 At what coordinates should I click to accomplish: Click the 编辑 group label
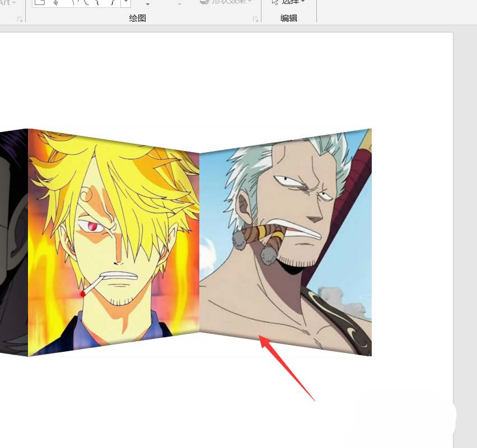pyautogui.click(x=289, y=18)
